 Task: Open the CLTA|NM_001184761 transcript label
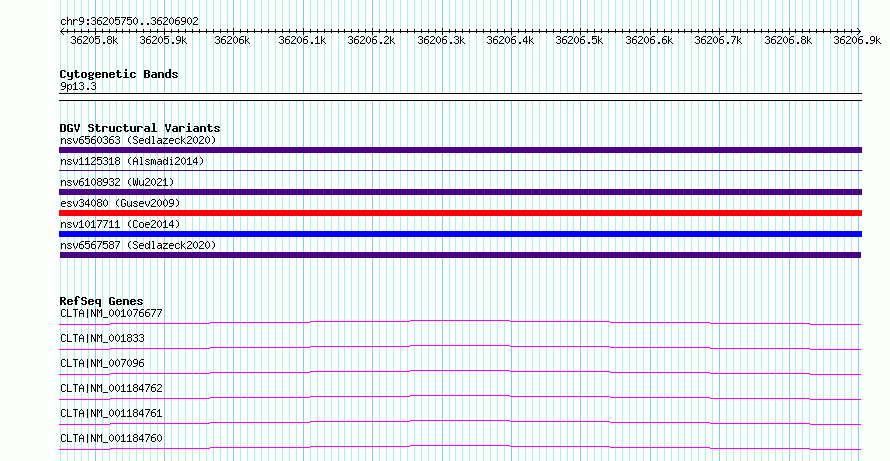[x=111, y=413]
